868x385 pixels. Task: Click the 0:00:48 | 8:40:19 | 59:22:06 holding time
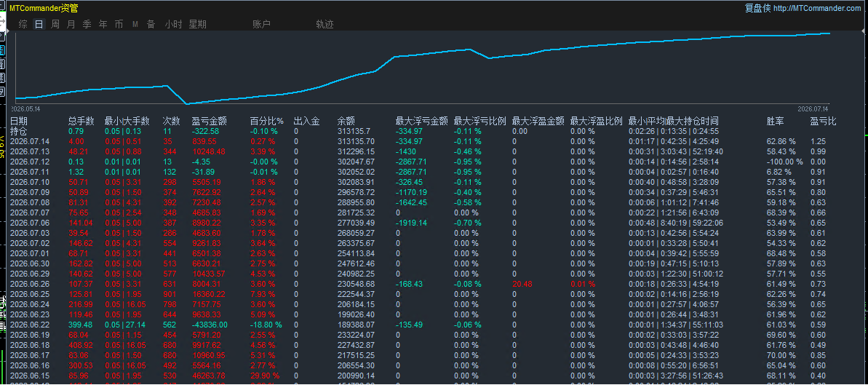coord(675,223)
